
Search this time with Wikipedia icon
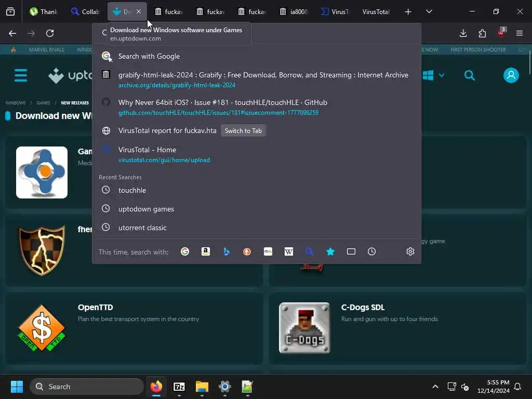[x=289, y=252]
